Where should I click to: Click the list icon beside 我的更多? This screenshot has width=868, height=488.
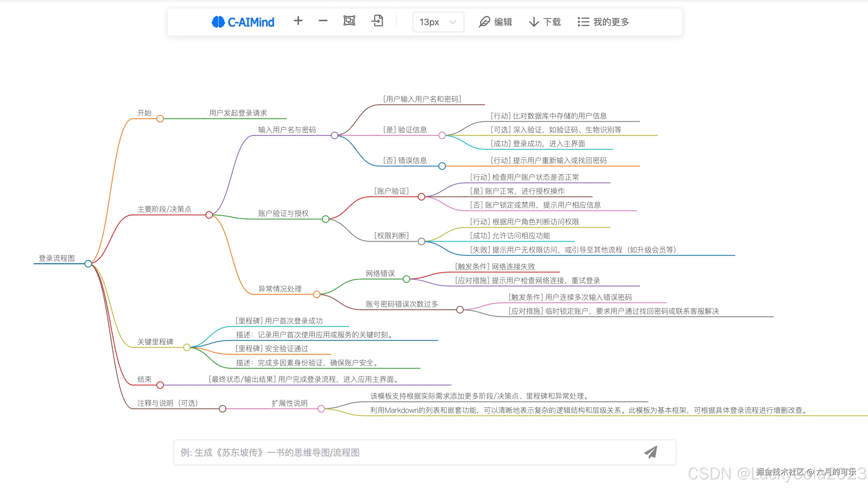pyautogui.click(x=583, y=21)
